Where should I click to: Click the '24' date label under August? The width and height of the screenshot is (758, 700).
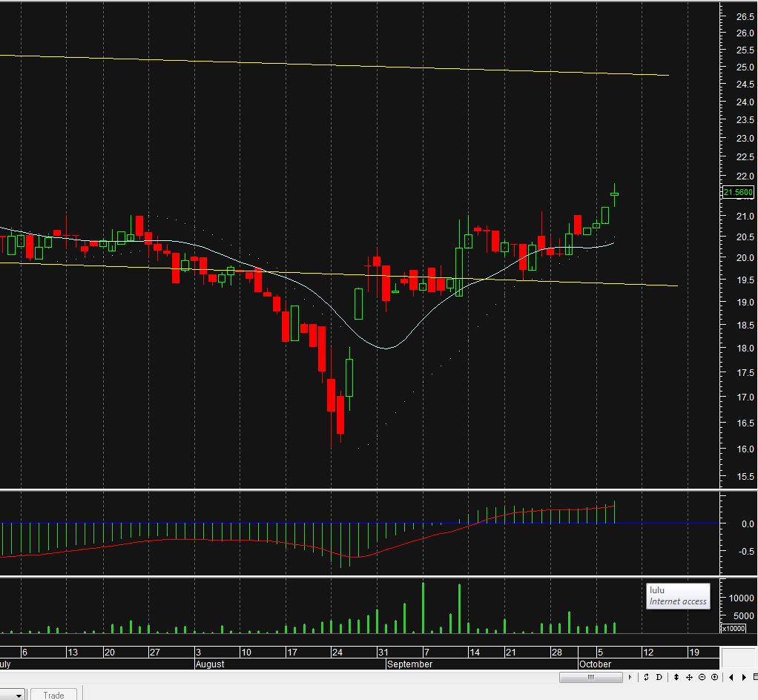[x=337, y=652]
